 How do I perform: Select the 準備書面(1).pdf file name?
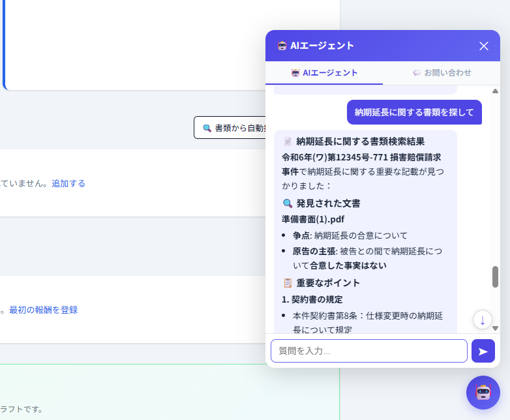click(312, 220)
